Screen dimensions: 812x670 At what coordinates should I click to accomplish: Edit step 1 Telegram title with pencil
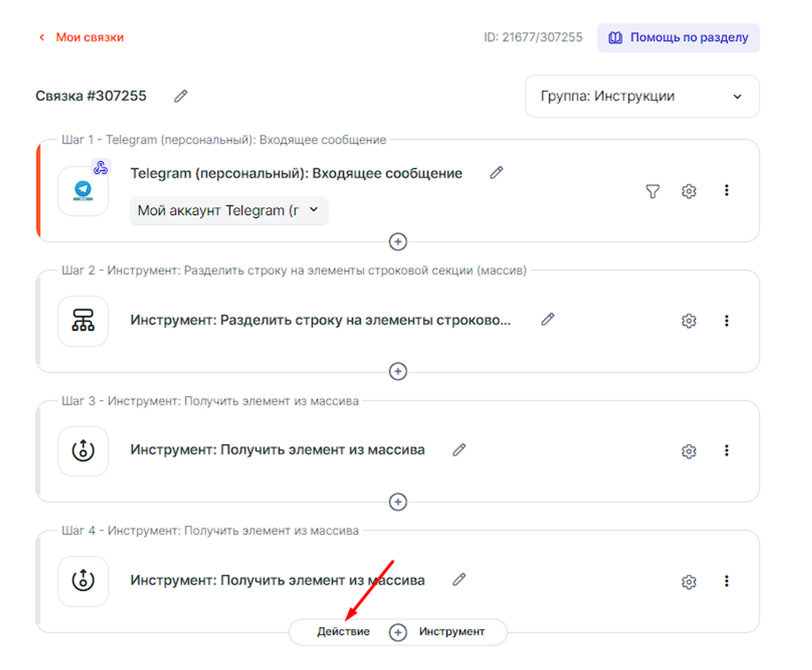coord(496,173)
